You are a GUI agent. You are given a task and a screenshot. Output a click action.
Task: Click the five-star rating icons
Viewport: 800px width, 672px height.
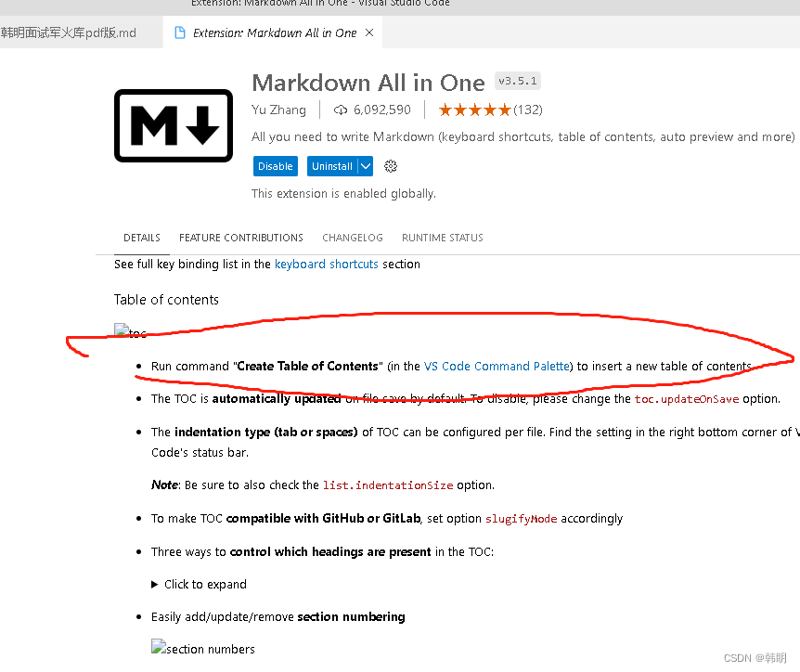474,110
